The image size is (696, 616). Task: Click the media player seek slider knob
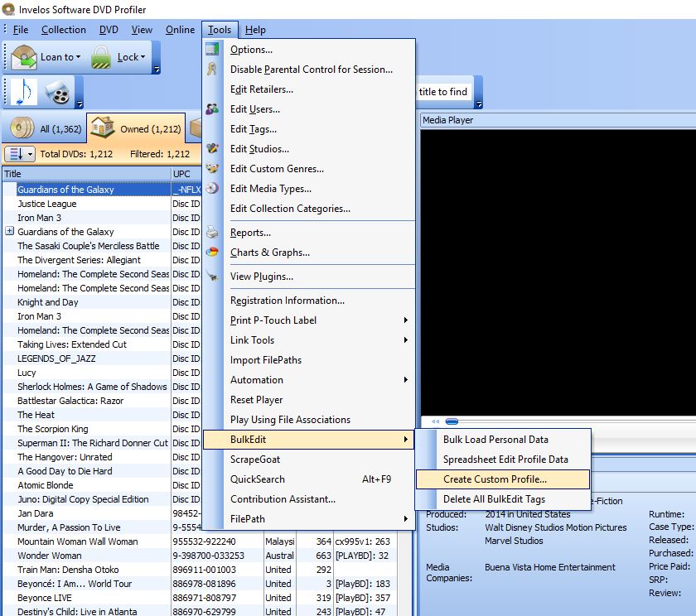(452, 421)
